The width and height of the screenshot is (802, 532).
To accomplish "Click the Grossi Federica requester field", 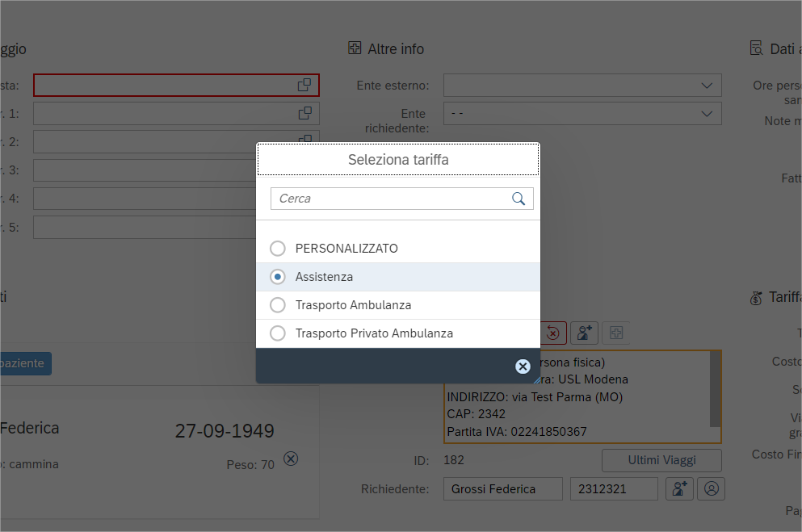I will click(502, 488).
